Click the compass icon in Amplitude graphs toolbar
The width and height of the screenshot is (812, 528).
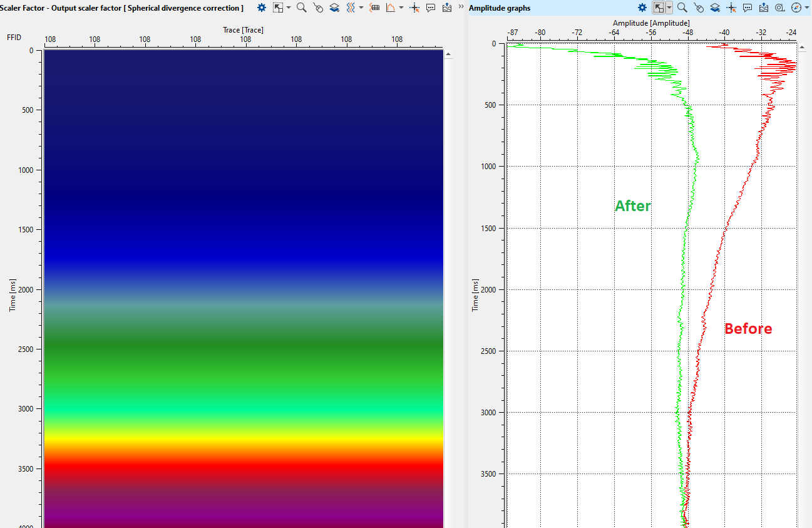click(x=796, y=8)
